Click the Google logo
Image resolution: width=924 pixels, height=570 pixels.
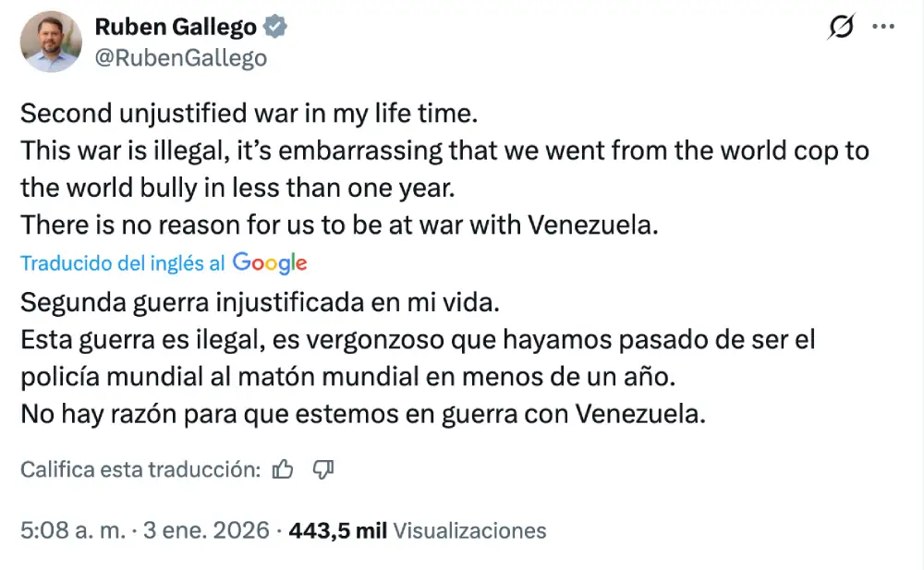270,263
